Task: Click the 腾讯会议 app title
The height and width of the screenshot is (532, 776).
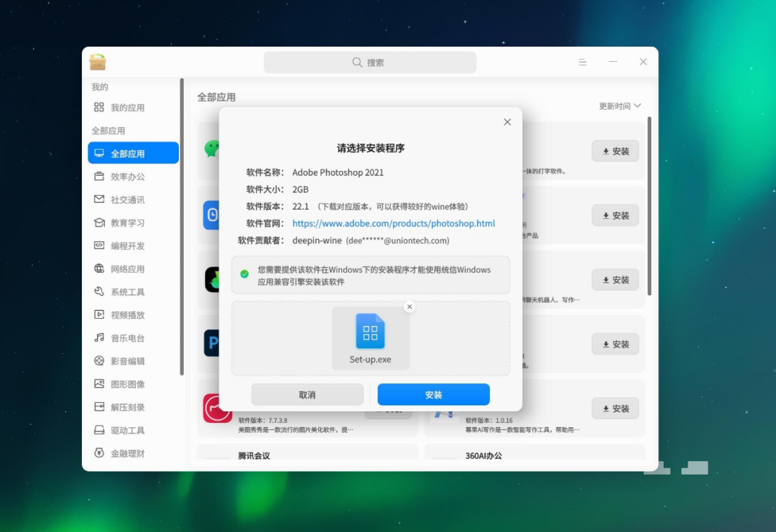Action: point(254,456)
